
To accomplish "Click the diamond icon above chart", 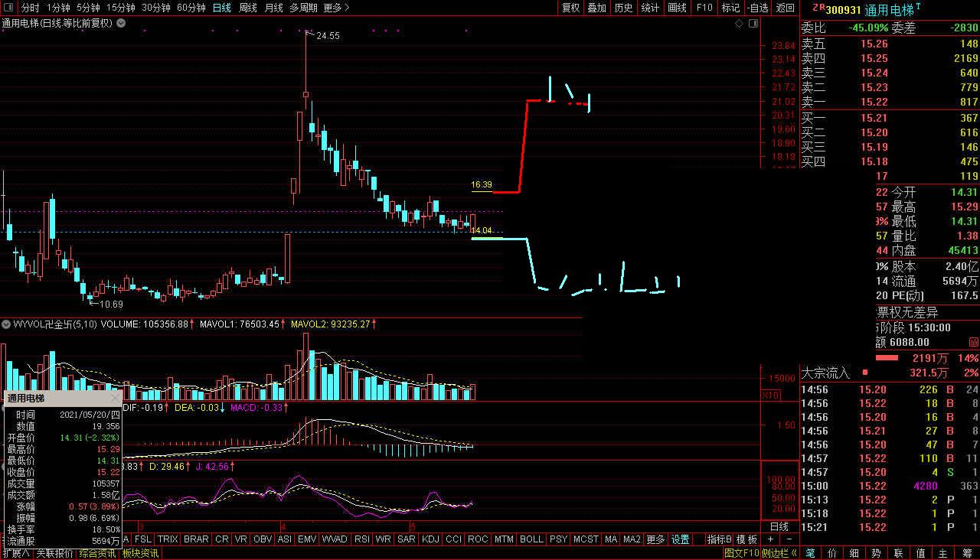I will click(x=739, y=24).
